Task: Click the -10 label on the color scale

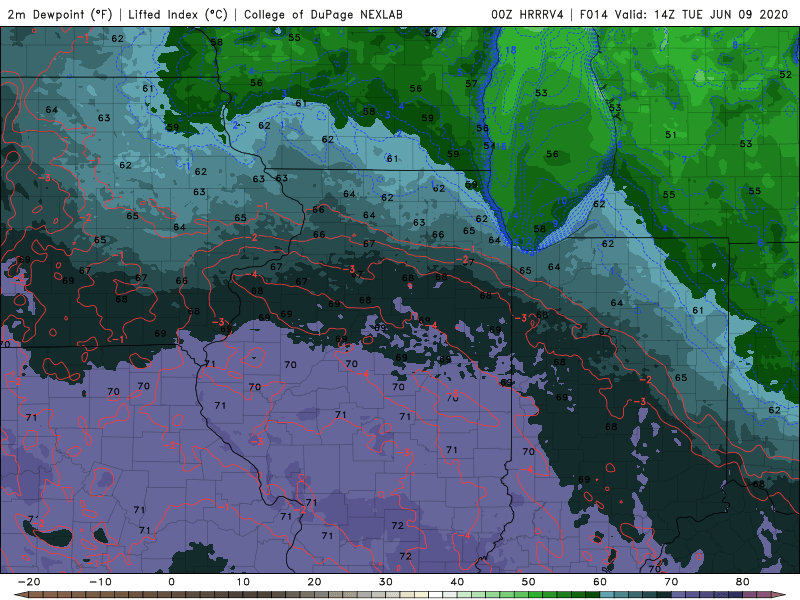Action: (100, 582)
